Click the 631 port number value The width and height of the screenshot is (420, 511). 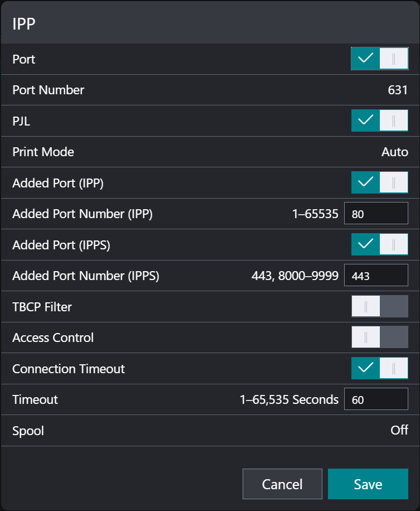point(398,90)
